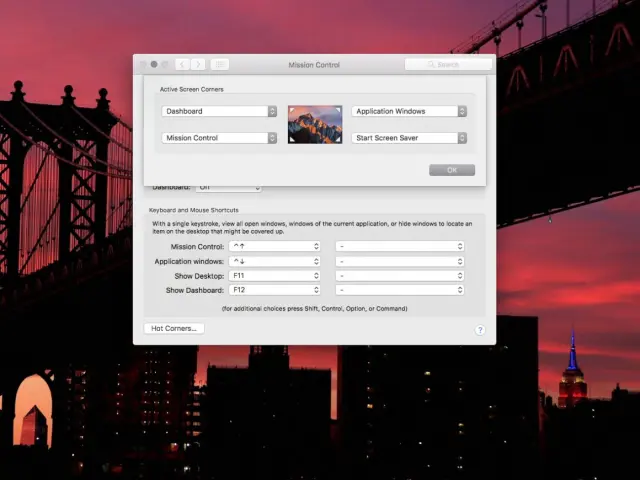The height and width of the screenshot is (480, 640).
Task: Open Show Dashboard mouse shortcut dropdown
Action: [400, 290]
